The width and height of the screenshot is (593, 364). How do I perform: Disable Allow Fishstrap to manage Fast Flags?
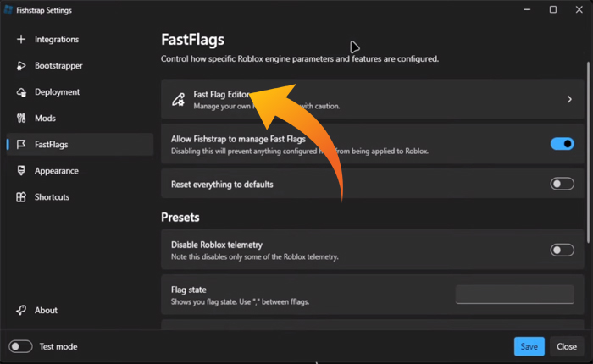click(562, 144)
